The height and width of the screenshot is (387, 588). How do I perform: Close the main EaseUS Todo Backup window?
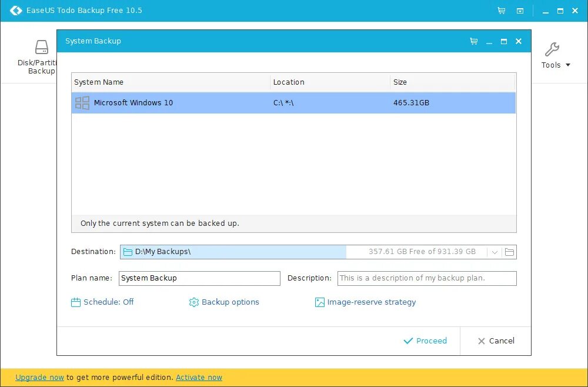[575, 11]
